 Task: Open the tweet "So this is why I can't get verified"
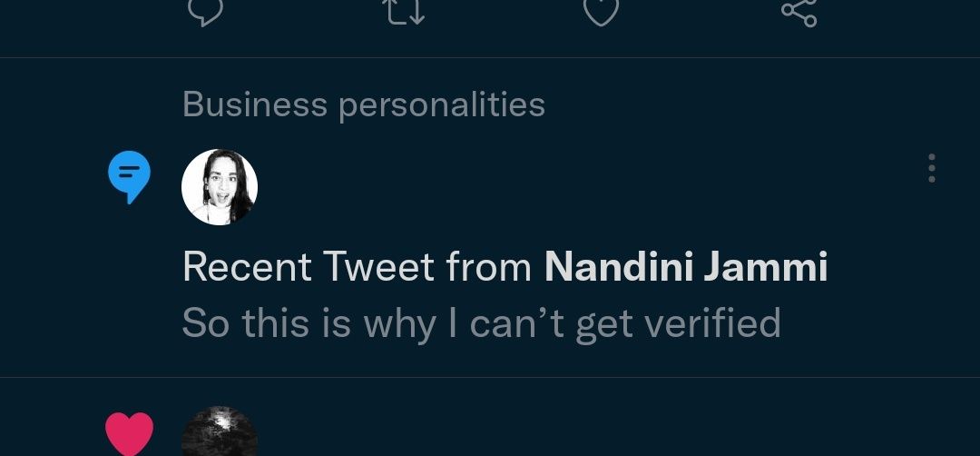[x=481, y=323]
